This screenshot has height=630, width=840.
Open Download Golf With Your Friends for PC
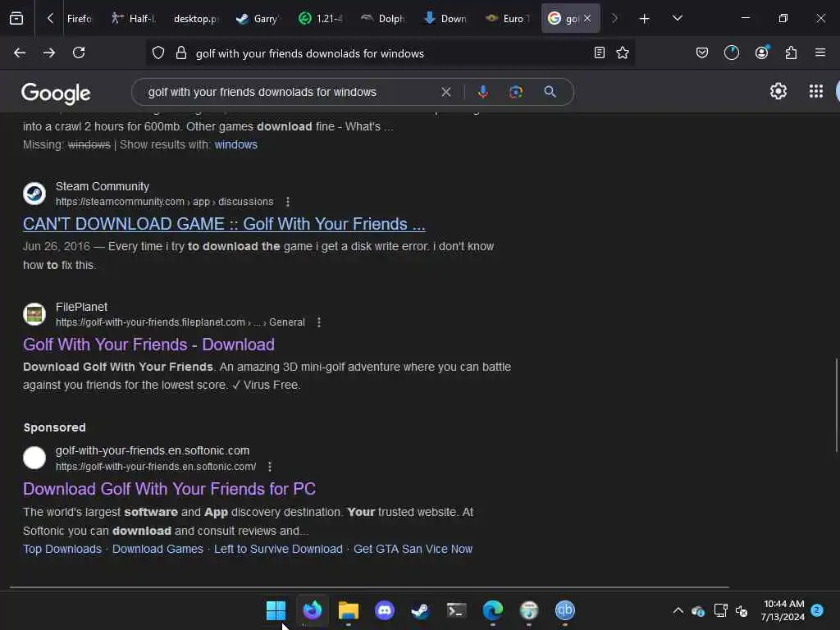point(169,489)
